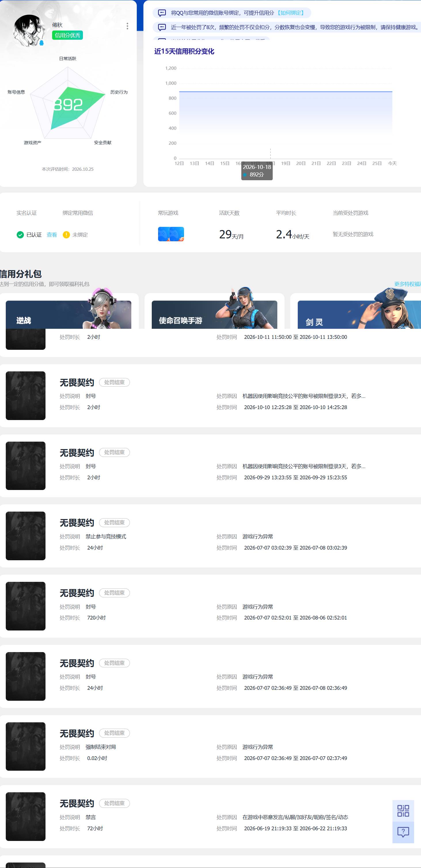Open the 逆战 gift pack card
421x868 pixels.
pyautogui.click(x=69, y=314)
